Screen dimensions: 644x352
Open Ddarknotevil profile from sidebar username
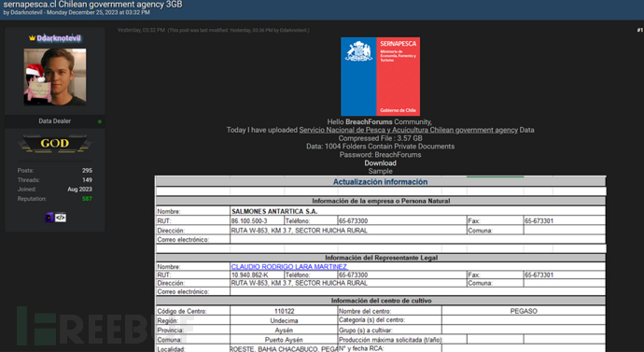(59, 37)
